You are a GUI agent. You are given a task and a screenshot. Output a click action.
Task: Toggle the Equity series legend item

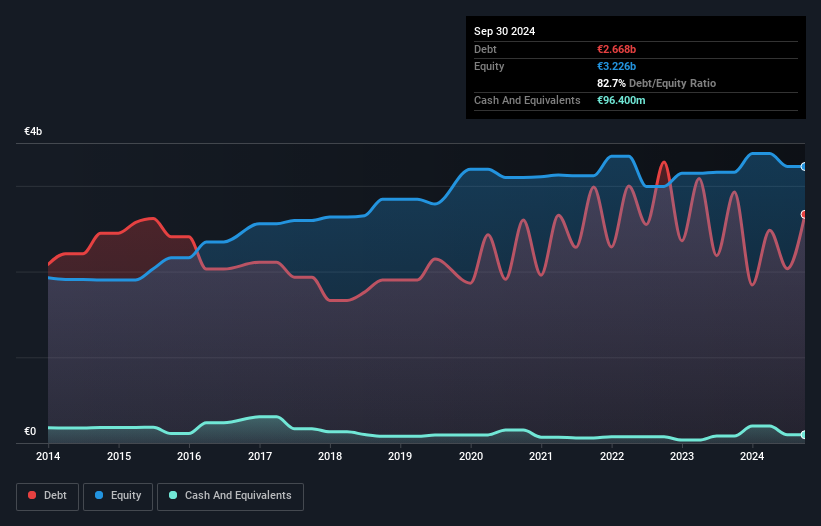pos(117,495)
